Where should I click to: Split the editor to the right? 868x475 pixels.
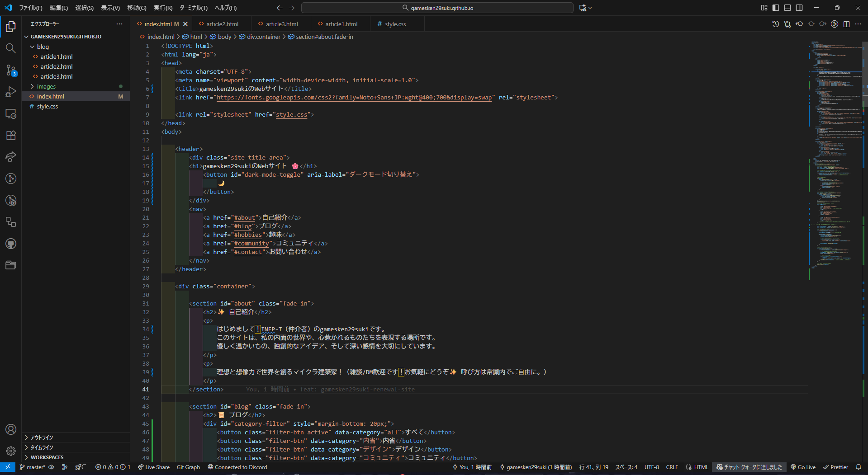846,24
